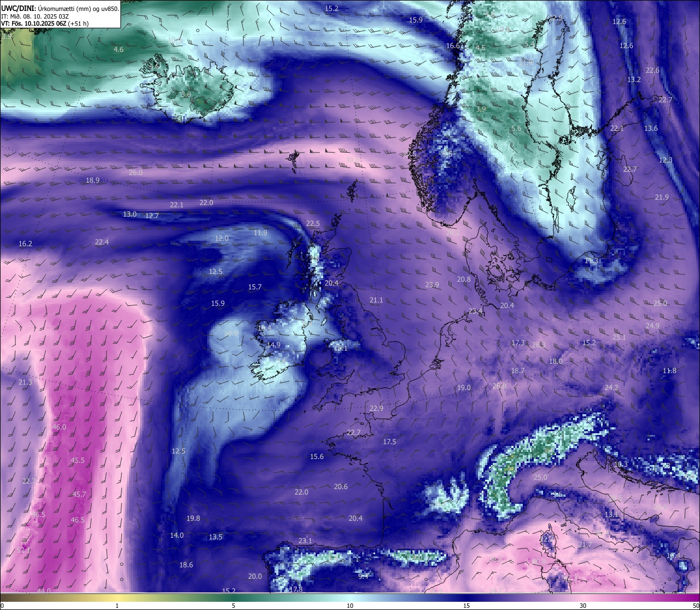The image size is (700, 610).
Task: Click the 45.7 value in the magenta plume
Action: [79, 494]
